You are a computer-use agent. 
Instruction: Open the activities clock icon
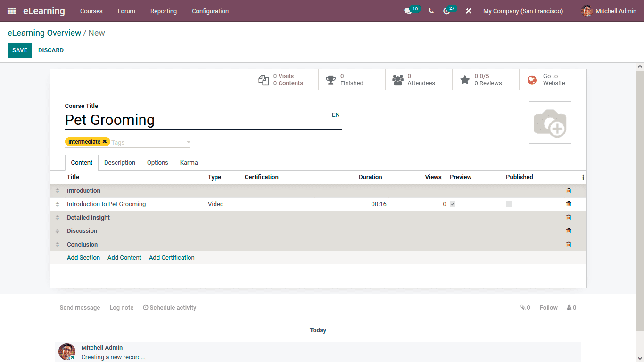tap(446, 11)
